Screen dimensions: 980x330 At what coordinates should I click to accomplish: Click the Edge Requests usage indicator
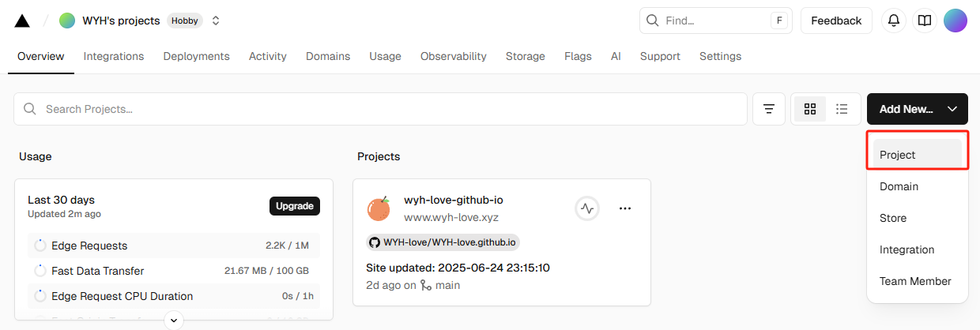(40, 246)
